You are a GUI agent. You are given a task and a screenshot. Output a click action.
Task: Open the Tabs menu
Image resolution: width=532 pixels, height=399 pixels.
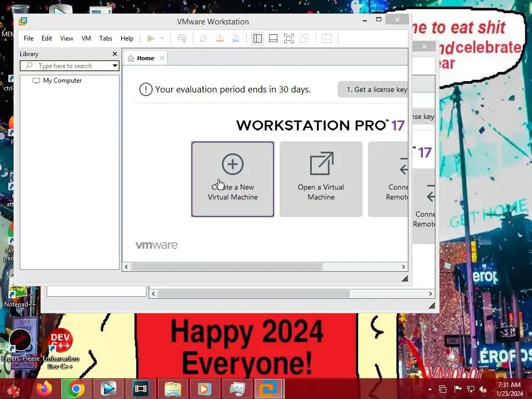[105, 38]
